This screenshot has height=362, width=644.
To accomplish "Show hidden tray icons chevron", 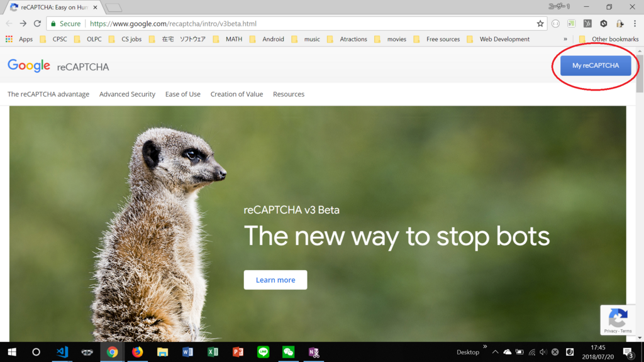I will coord(495,352).
